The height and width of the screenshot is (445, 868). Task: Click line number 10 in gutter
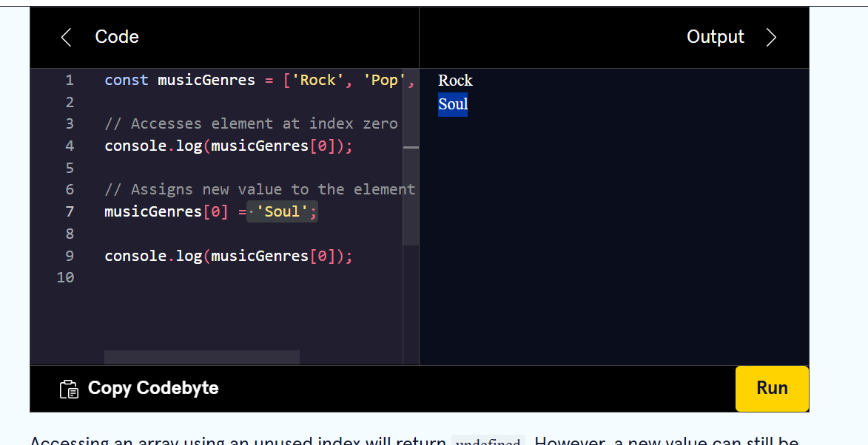(x=65, y=277)
